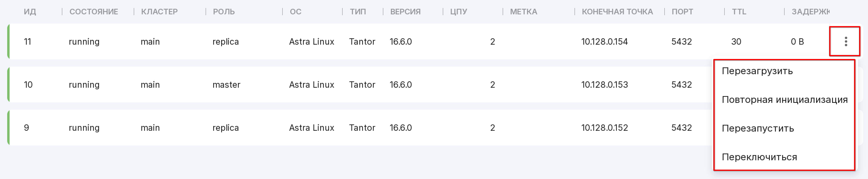This screenshot has width=868, height=179.
Task: Click Перезапустить in the dropdown menu
Action: 758,128
